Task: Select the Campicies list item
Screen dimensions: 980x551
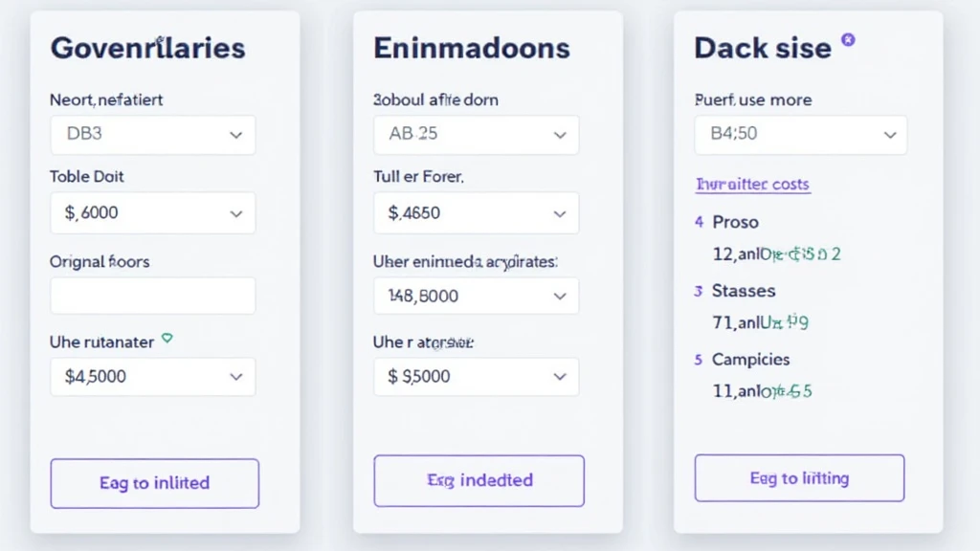Action: 750,360
